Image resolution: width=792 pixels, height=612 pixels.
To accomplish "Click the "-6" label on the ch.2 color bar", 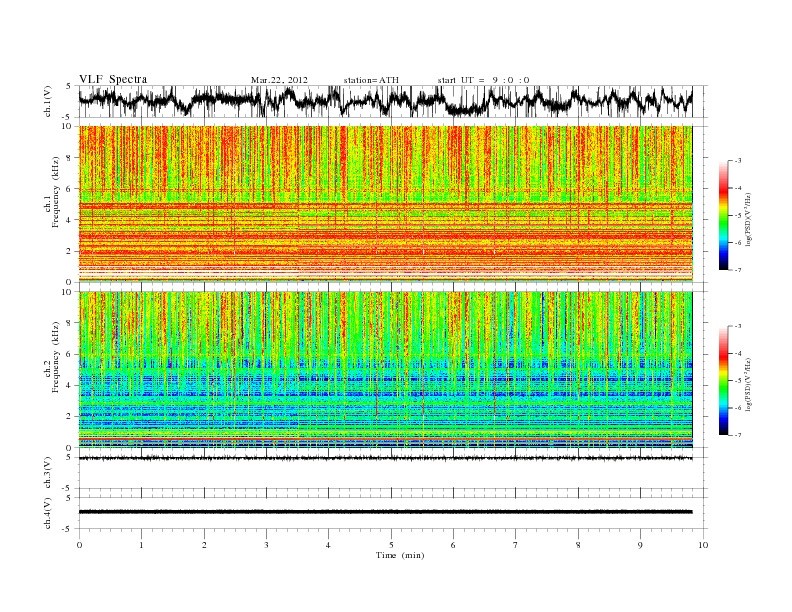I will (x=738, y=408).
